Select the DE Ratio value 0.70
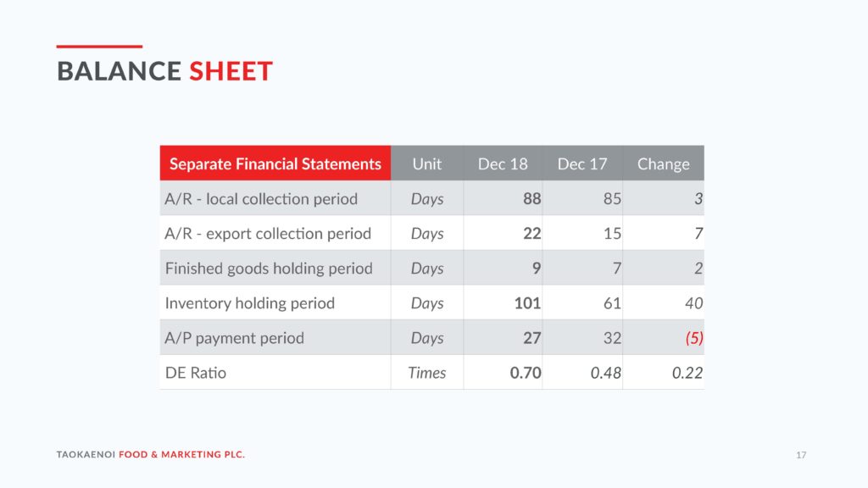This screenshot has height=488, width=868. coord(526,373)
